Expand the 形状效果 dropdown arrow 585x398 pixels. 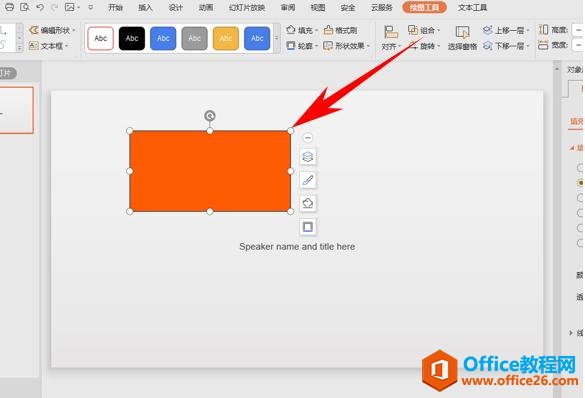click(368, 46)
